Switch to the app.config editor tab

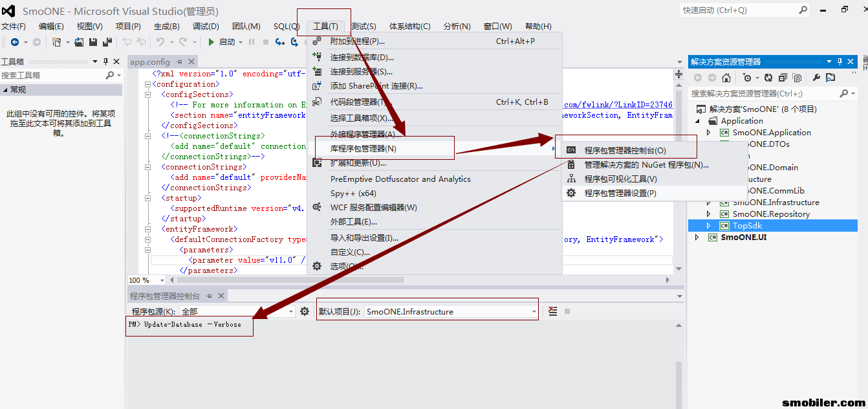point(150,62)
